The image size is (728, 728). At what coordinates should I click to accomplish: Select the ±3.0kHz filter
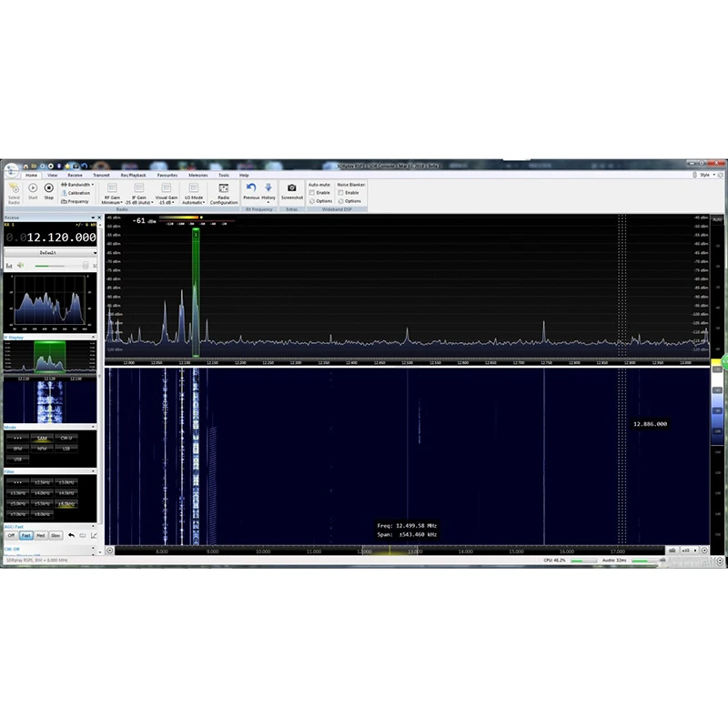point(66,482)
